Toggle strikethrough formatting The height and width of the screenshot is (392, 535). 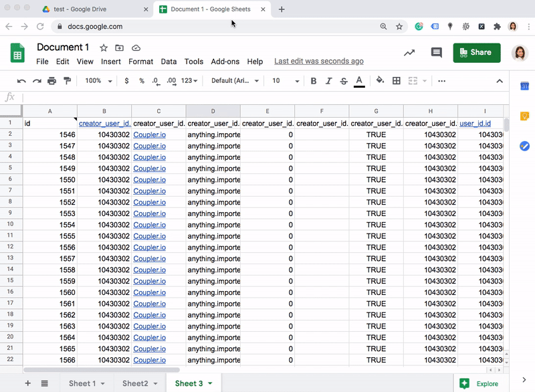(344, 81)
